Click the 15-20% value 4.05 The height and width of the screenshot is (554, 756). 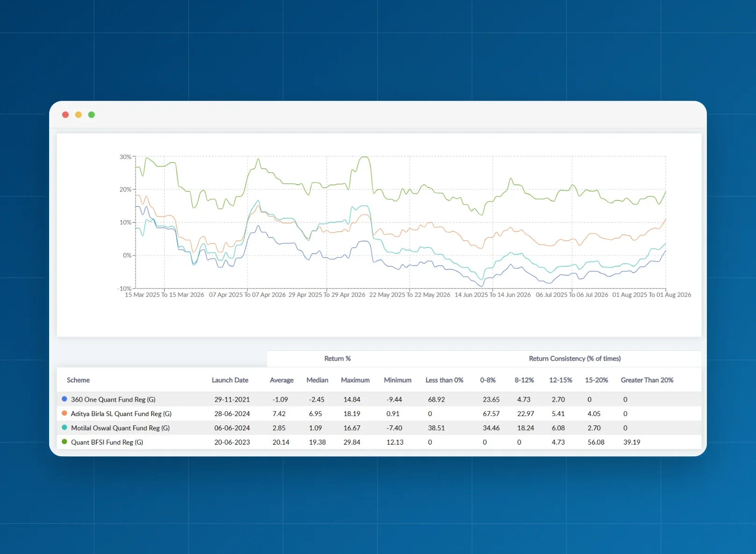594,414
